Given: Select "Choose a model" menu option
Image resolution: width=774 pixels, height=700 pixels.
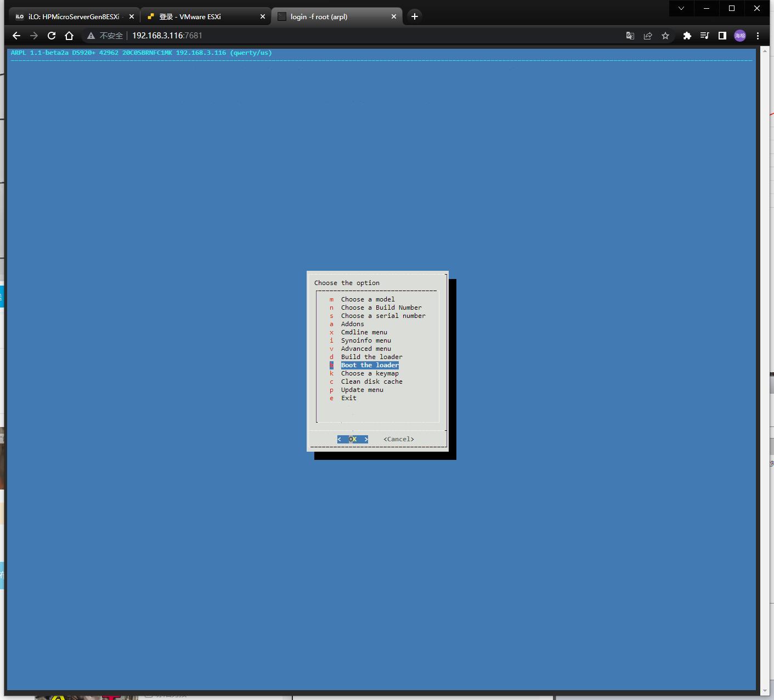Looking at the screenshot, I should pos(368,299).
